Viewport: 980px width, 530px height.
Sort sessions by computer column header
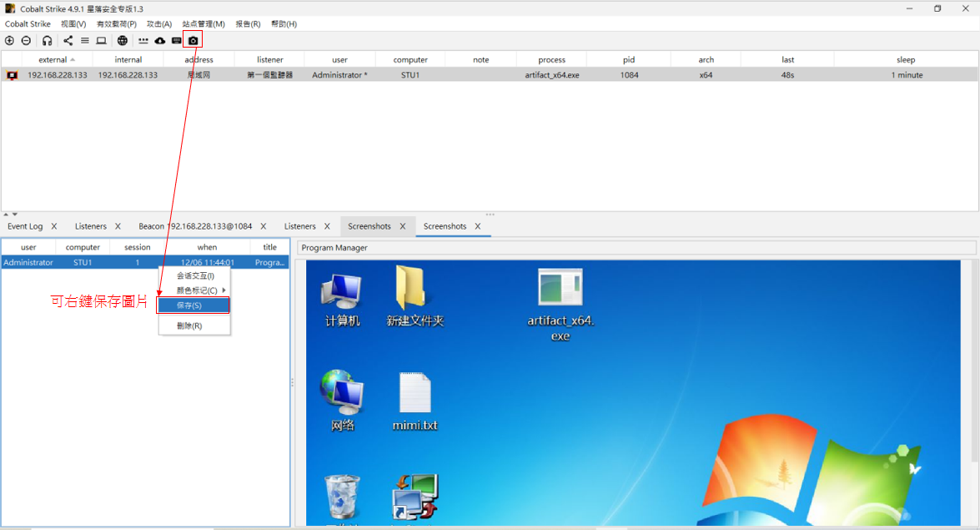pos(410,60)
